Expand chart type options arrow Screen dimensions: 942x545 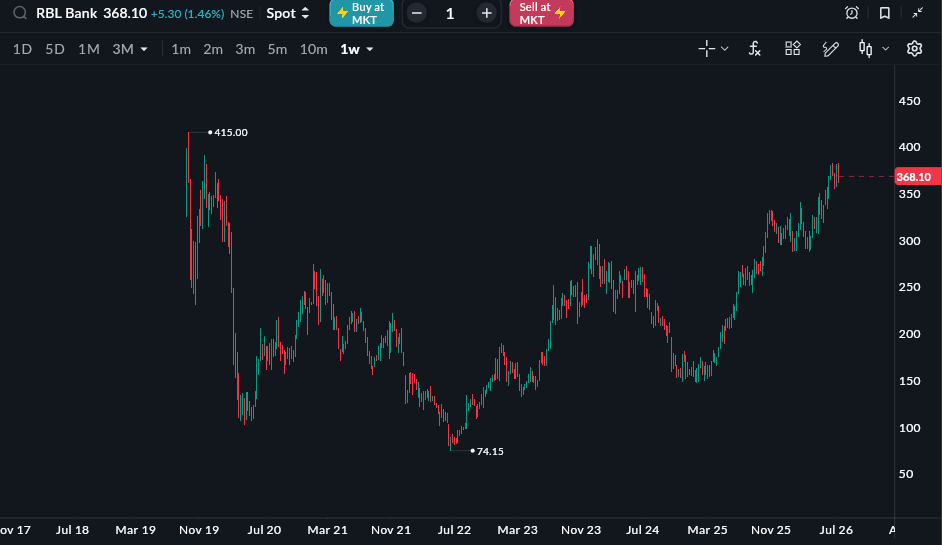pyautogui.click(x=886, y=49)
